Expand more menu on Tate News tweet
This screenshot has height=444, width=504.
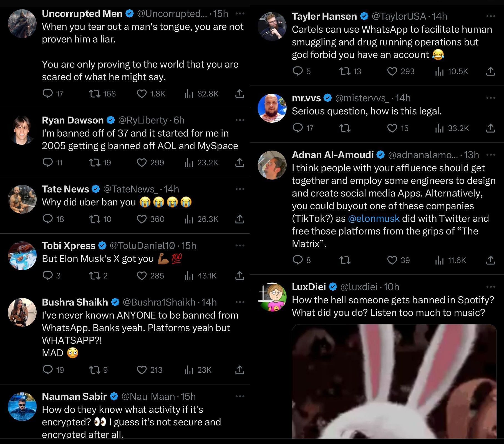click(x=240, y=189)
